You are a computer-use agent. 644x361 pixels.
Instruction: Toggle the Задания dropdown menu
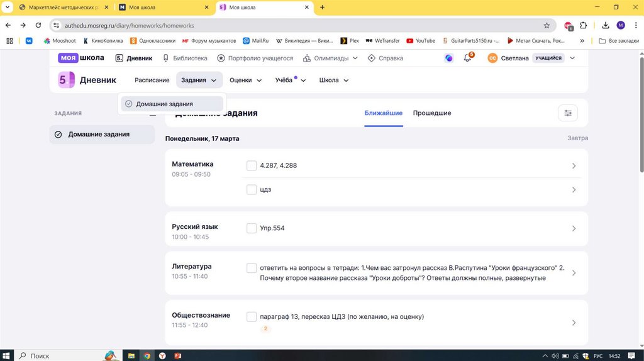click(x=199, y=80)
